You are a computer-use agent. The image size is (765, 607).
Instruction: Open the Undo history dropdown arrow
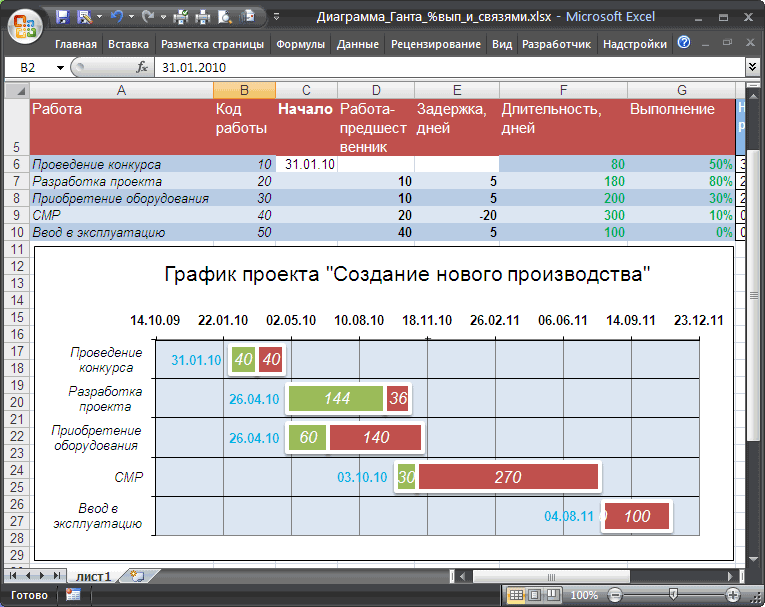131,17
